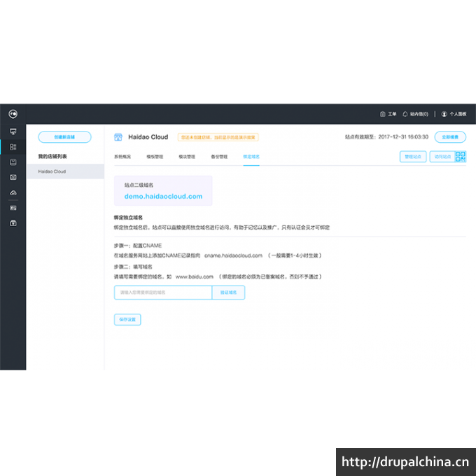Viewport: 476px width, 476px height.
Task: Open the cloud sidebar icon
Action: [x=13, y=192]
